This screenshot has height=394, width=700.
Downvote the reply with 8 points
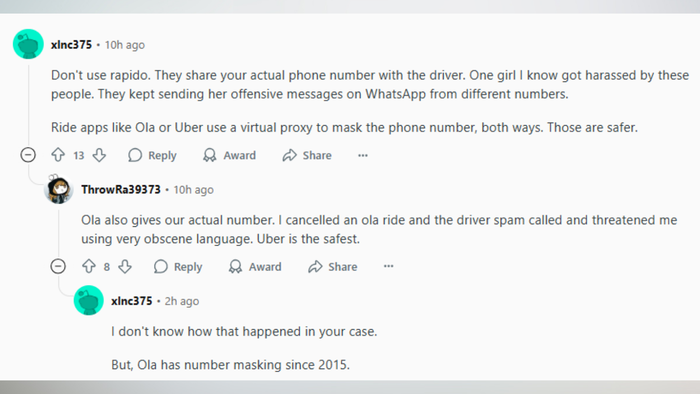click(x=125, y=266)
